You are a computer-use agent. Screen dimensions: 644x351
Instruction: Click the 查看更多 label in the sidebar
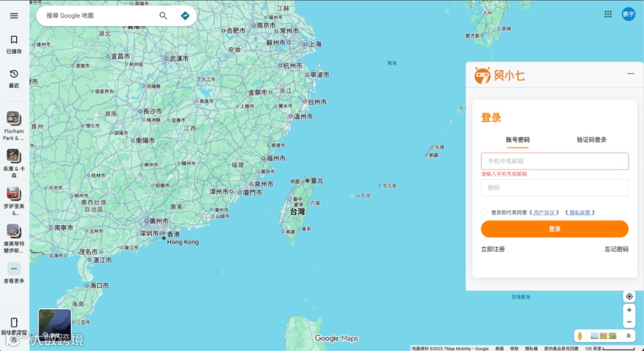[x=14, y=281]
